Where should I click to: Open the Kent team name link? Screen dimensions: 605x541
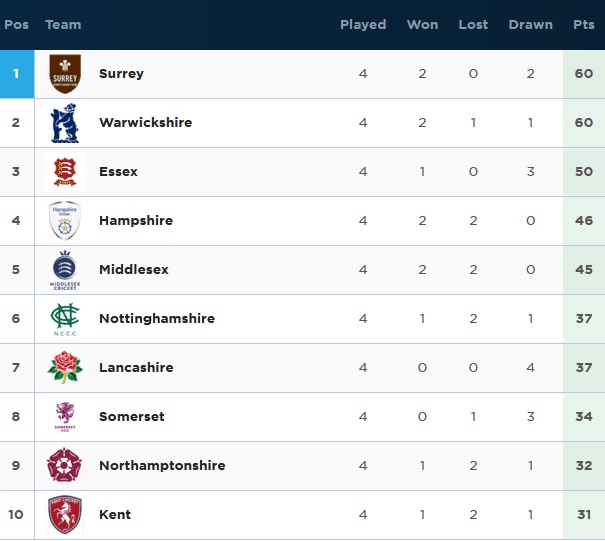point(115,514)
